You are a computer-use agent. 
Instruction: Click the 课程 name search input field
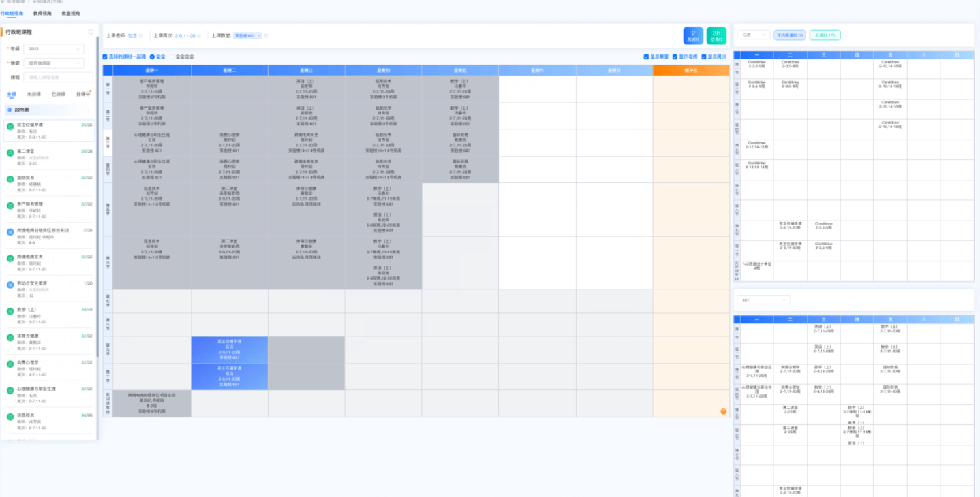point(59,78)
